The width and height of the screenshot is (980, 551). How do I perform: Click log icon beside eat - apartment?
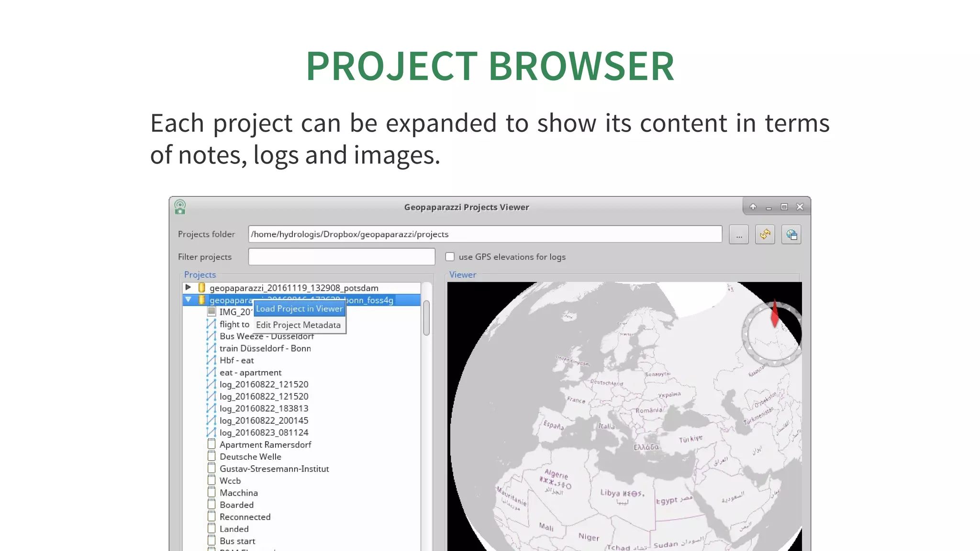[x=211, y=372]
